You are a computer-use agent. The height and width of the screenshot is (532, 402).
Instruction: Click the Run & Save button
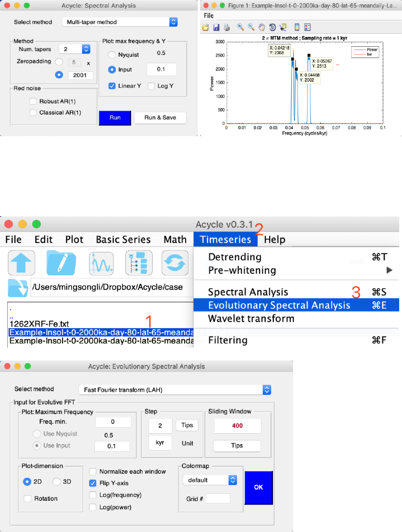pos(160,118)
